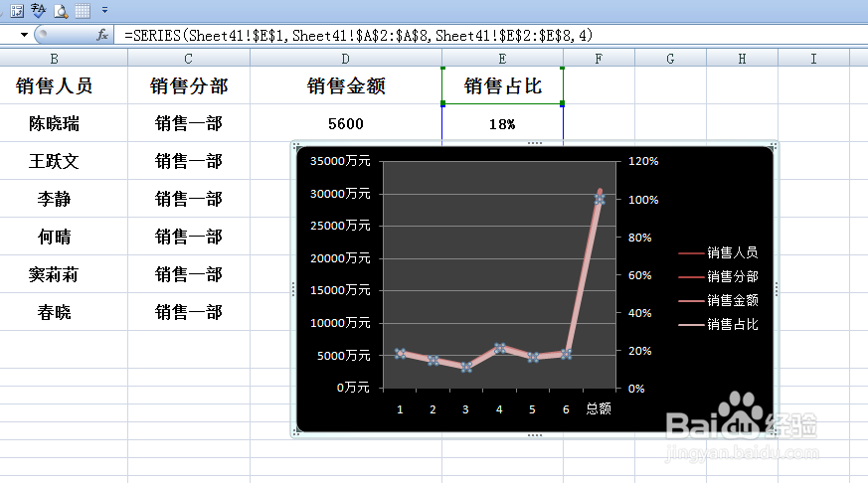Select column H header
Screen dimensions: 868x483
click(x=743, y=59)
